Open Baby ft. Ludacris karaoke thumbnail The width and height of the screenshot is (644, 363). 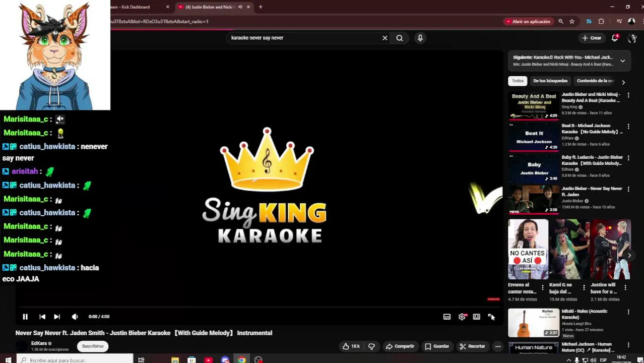coord(534,168)
